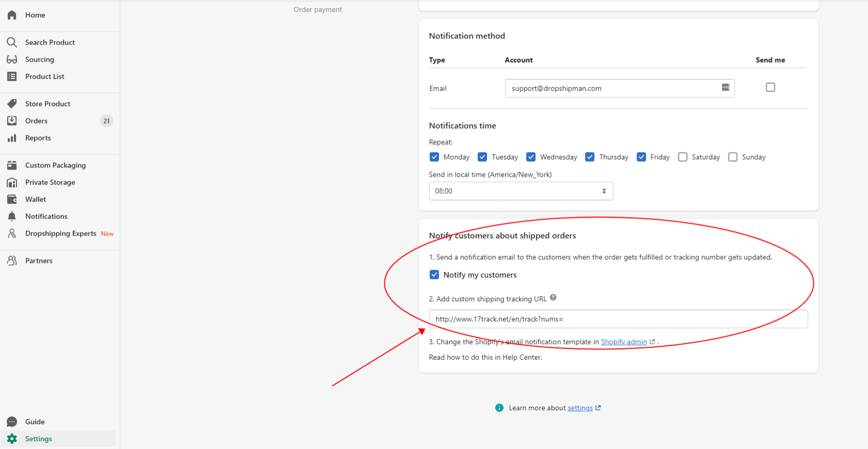Select Settings label in the sidebar

point(39,439)
